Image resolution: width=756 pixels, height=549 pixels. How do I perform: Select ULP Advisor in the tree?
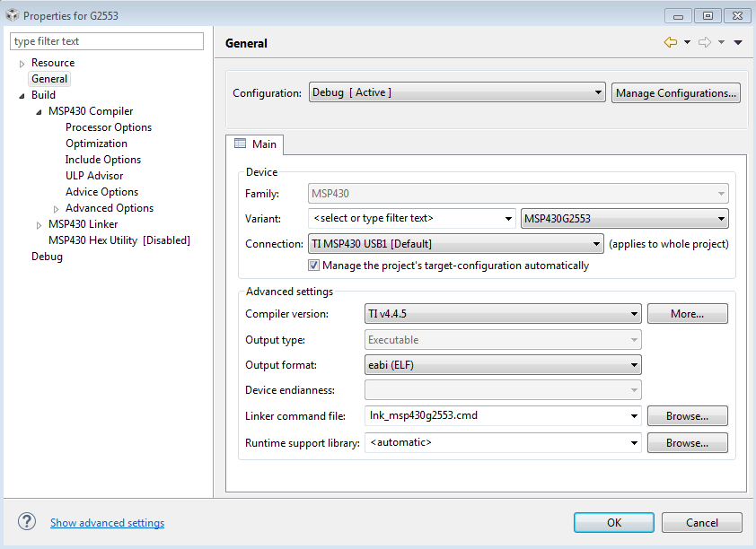tap(94, 176)
